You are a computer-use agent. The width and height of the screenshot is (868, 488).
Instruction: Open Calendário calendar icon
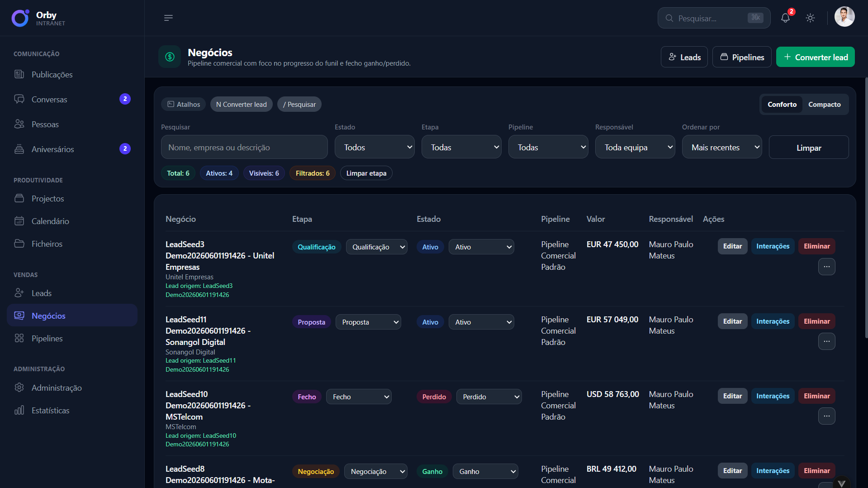tap(19, 221)
